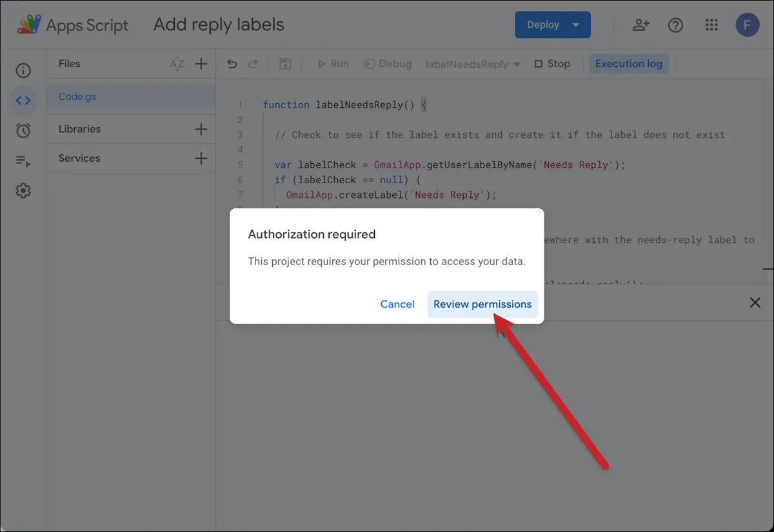Click the Files section heading

(69, 64)
